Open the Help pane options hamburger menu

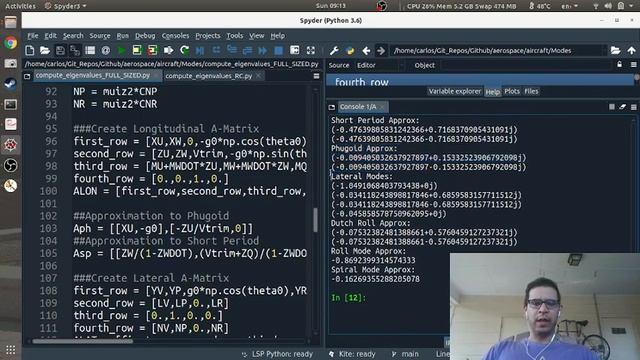633,65
